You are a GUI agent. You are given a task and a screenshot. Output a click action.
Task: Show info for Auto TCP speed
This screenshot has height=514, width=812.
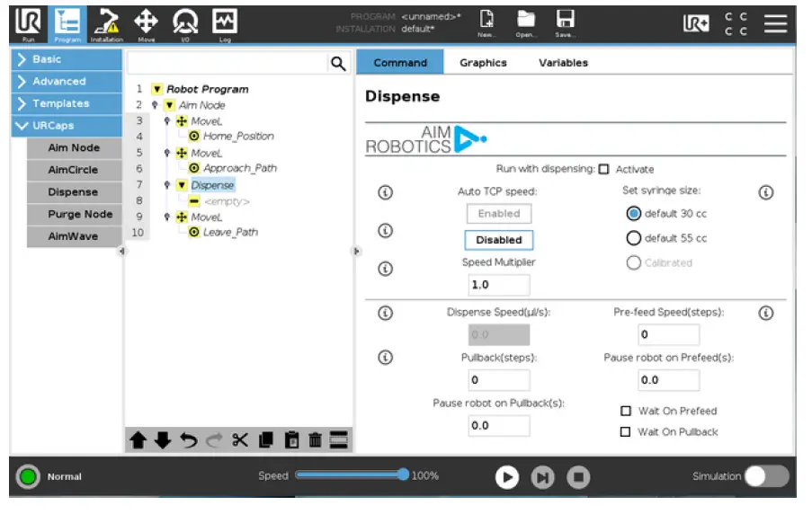click(x=385, y=192)
